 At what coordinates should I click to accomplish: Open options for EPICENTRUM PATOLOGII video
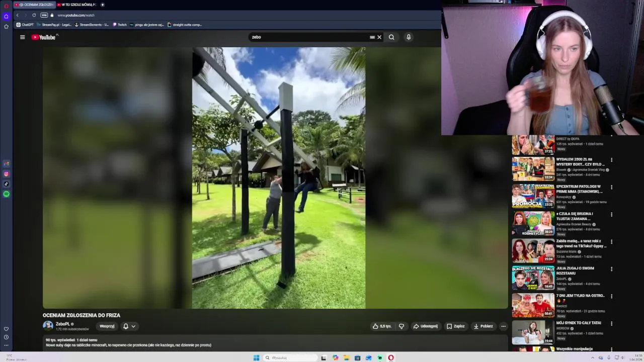[612, 187]
